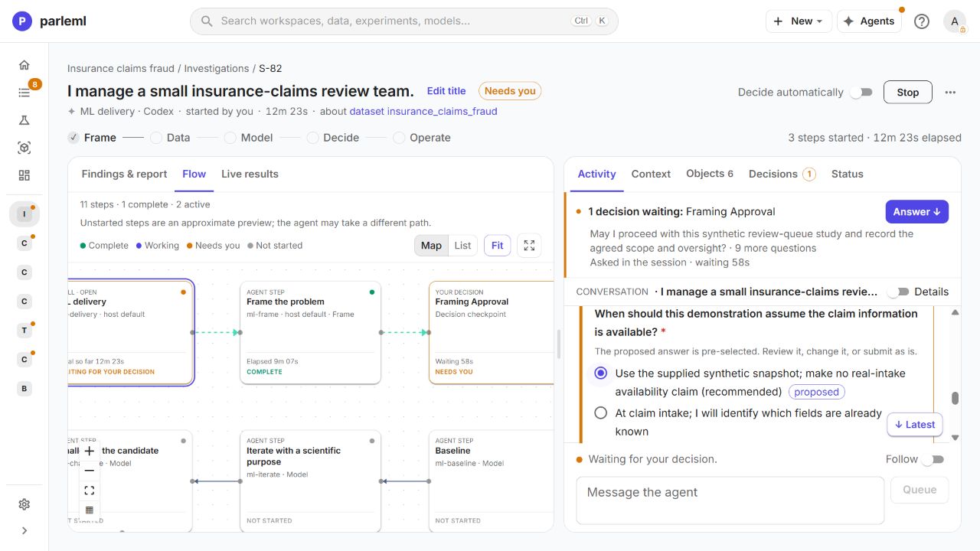980x551 pixels.
Task: Open the settings gear in the sidebar
Action: click(x=24, y=504)
